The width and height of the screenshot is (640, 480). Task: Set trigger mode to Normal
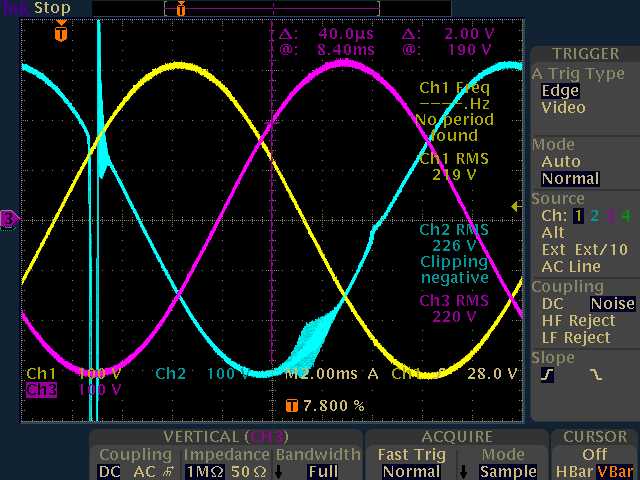[569, 179]
